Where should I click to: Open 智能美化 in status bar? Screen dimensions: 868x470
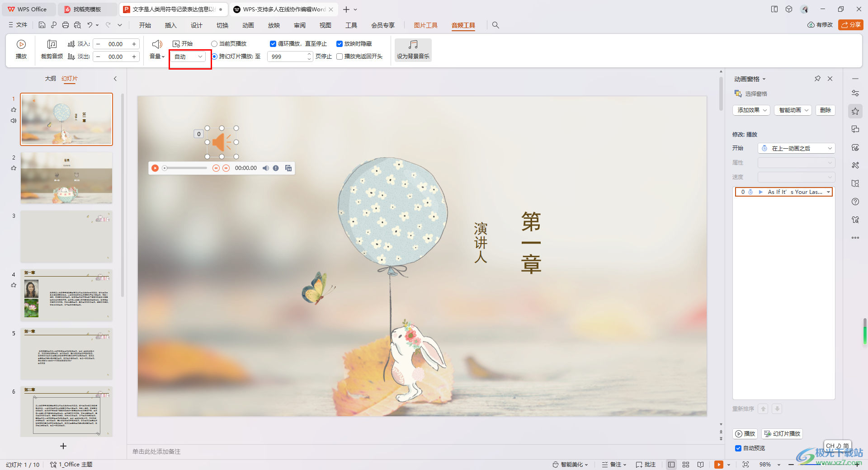570,465
